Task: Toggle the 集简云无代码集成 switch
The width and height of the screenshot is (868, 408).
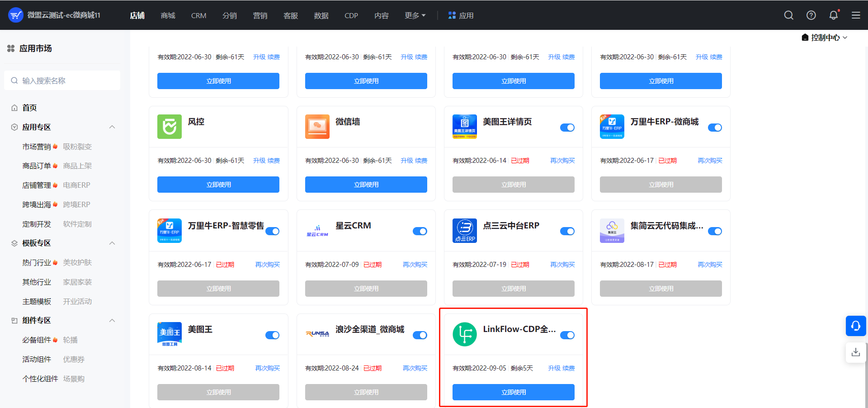Action: click(715, 231)
